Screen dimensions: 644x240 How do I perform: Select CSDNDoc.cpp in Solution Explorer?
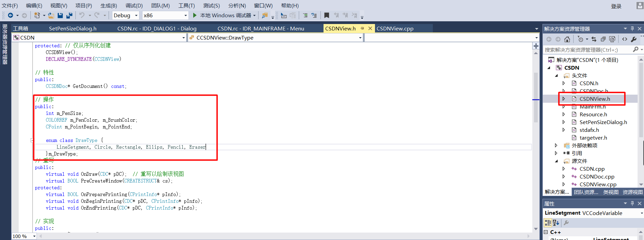tap(597, 176)
